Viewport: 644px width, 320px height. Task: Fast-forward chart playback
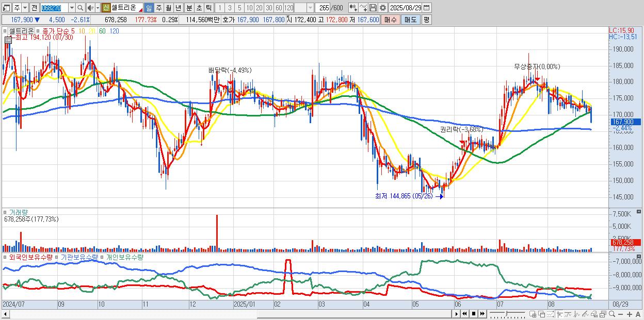point(482,314)
